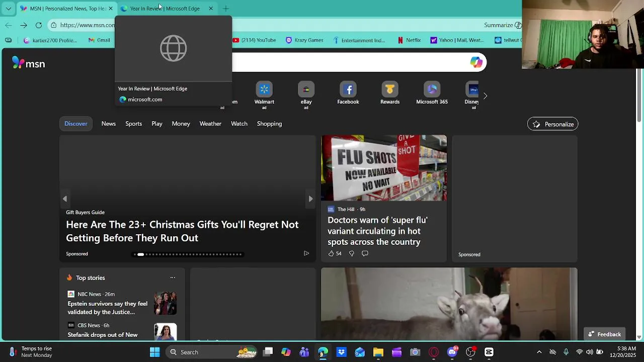Image resolution: width=644 pixels, height=362 pixels.
Task: Go forward with the browser forward arrow
Action: click(x=24, y=25)
